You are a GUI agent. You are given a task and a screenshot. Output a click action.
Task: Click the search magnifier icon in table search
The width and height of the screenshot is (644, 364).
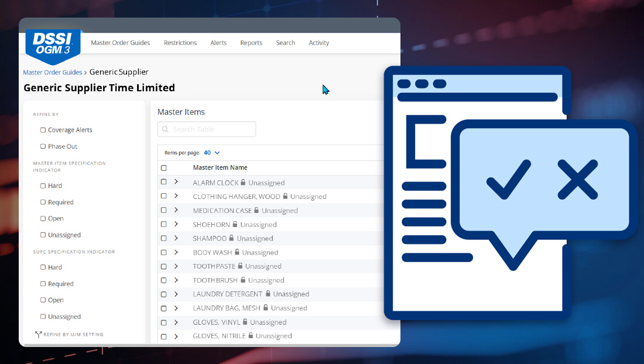pos(165,129)
